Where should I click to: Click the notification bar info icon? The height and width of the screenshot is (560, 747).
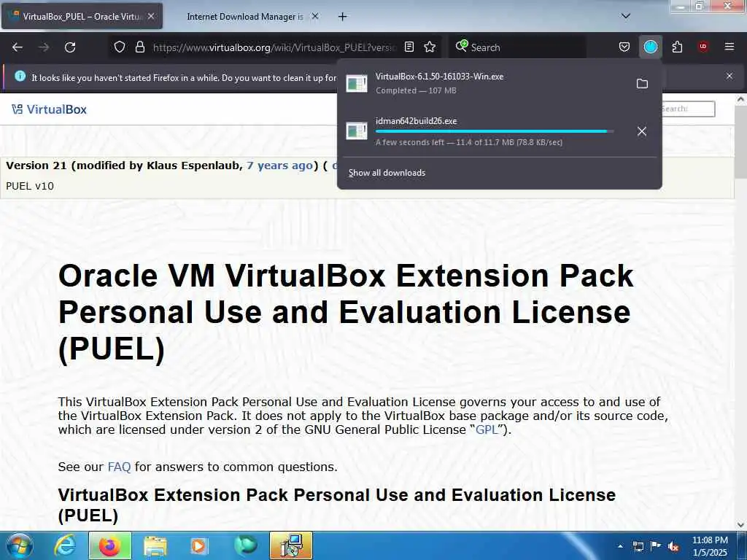point(20,76)
